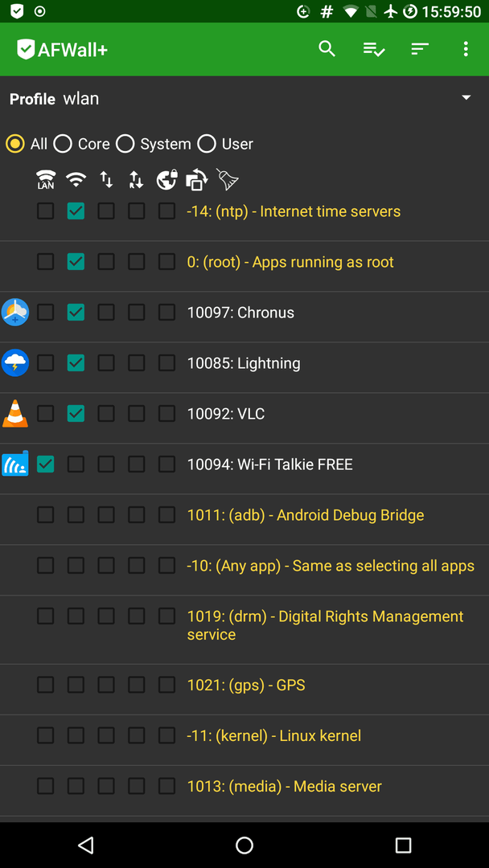Tap the invert selection column icon
This screenshot has width=489, height=868.
(x=196, y=179)
